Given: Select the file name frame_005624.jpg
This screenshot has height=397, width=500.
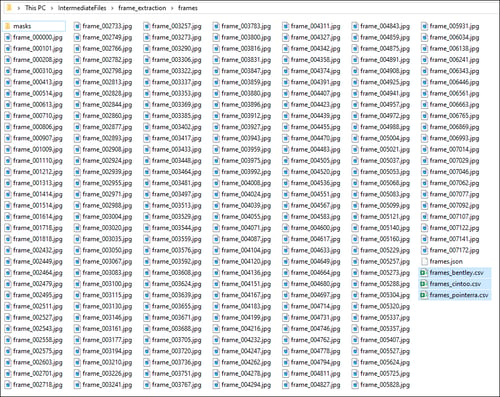Looking at the screenshot, I should (385, 362).
